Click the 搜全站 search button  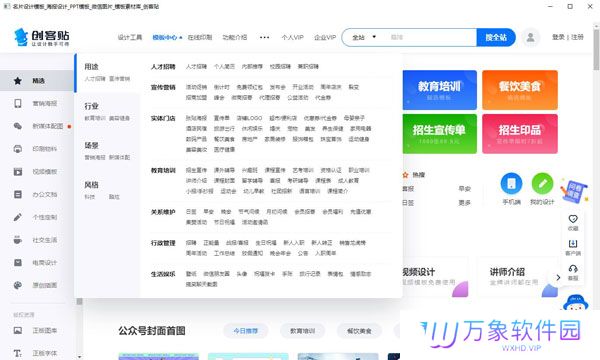pyautogui.click(x=496, y=37)
